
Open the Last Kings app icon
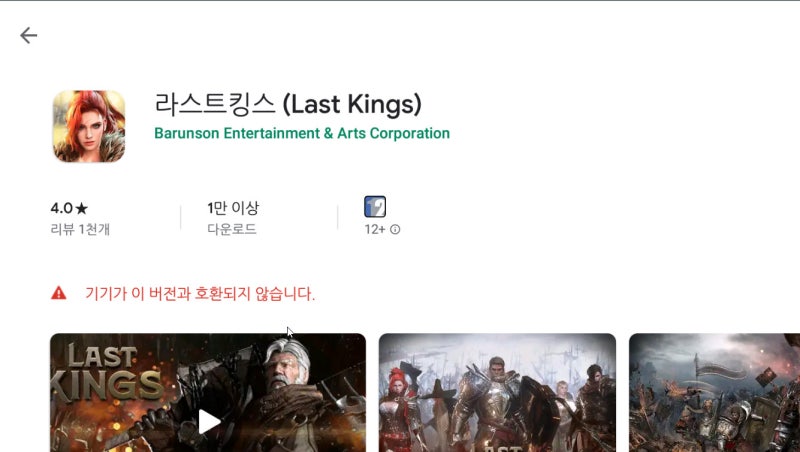click(89, 126)
